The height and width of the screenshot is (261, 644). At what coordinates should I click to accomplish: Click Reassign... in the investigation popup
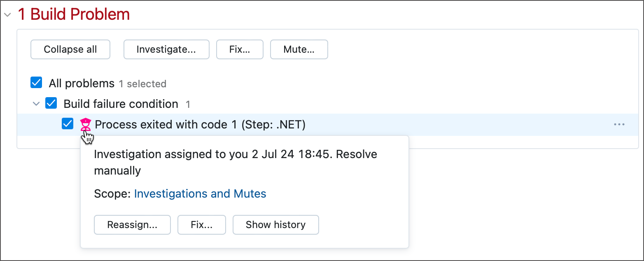132,225
